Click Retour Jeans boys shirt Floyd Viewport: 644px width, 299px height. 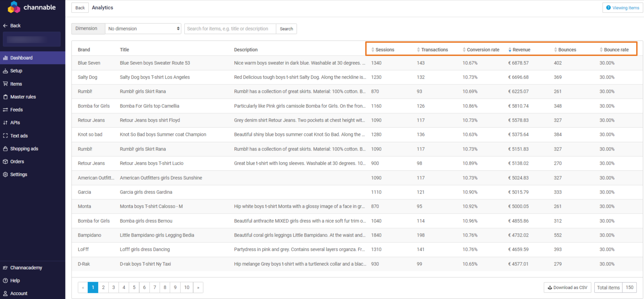[x=150, y=120]
